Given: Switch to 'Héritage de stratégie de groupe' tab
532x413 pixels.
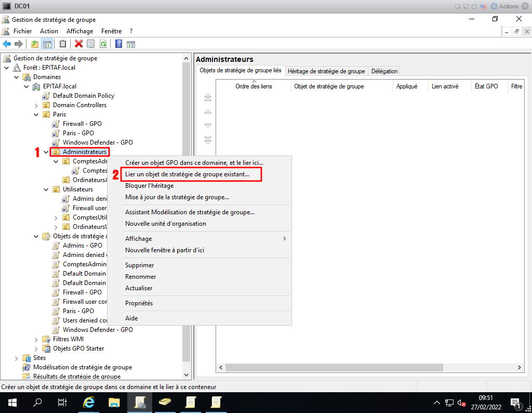Looking at the screenshot, I should pos(326,71).
